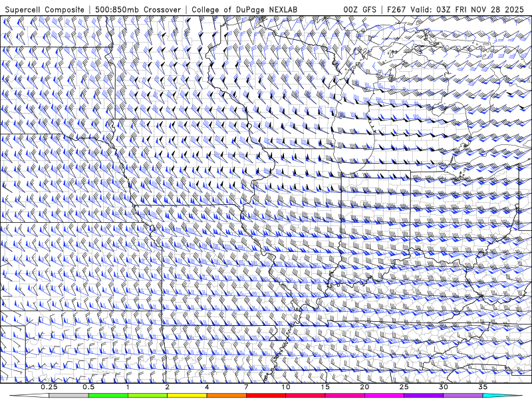Click the "4" colorbar label
Image resolution: width=532 pixels, height=399 pixels.
(207, 387)
